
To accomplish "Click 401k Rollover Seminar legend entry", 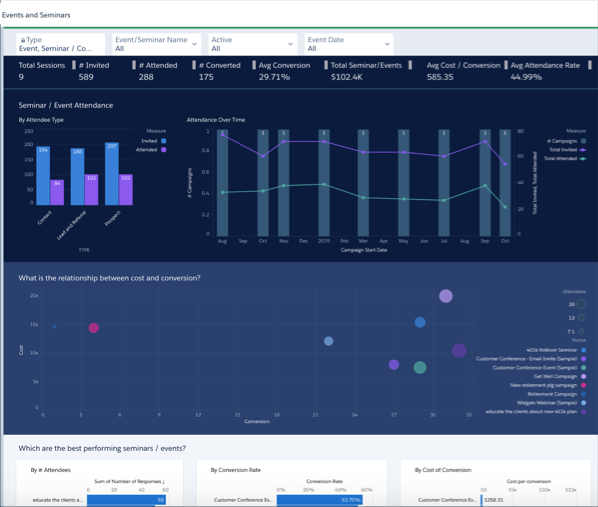I will pos(556,350).
